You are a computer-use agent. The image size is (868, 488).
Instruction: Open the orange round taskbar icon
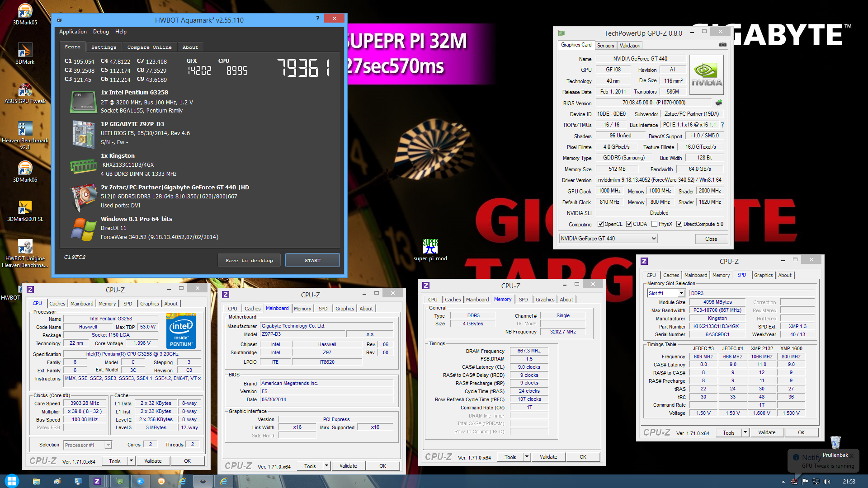coord(161,481)
